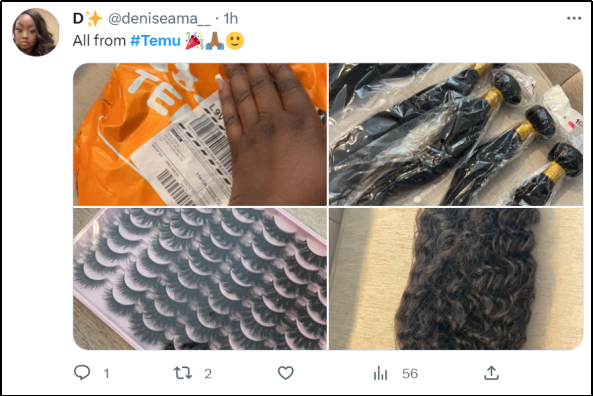This screenshot has height=396, width=593.
Task: Click the party popper emoji in tweet
Action: [194, 41]
